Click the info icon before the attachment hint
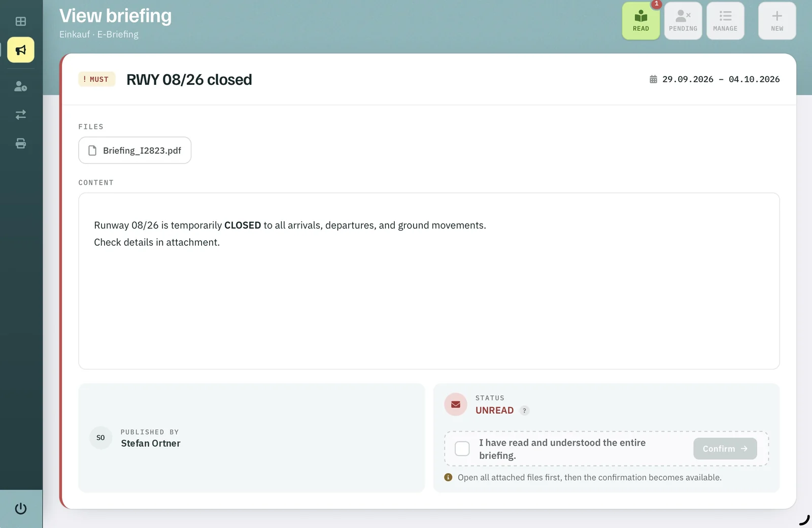 (x=448, y=477)
